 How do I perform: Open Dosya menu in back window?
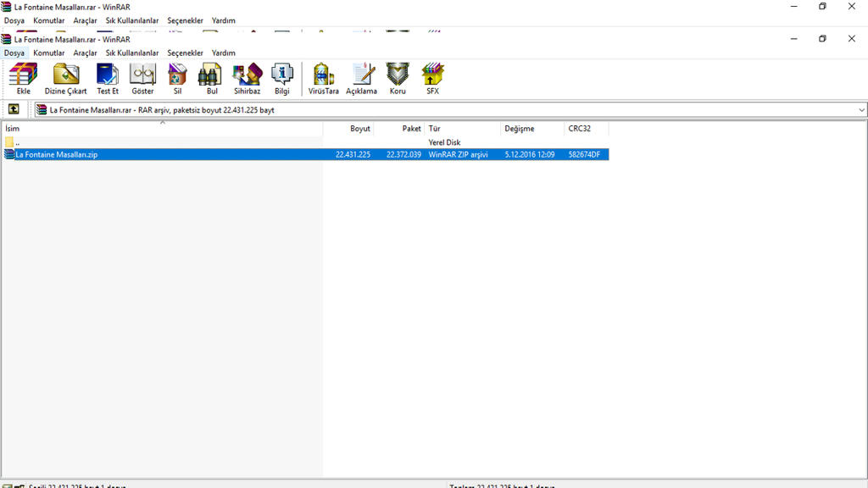[x=14, y=20]
